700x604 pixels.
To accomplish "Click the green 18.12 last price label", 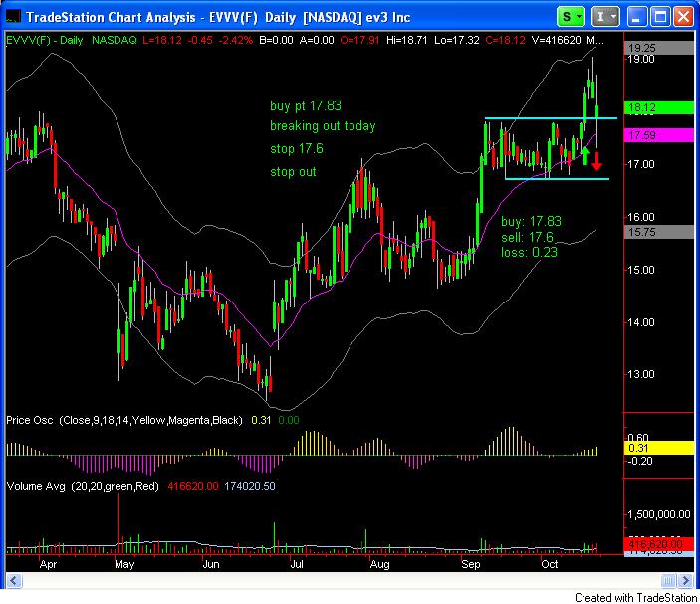I will tap(658, 107).
